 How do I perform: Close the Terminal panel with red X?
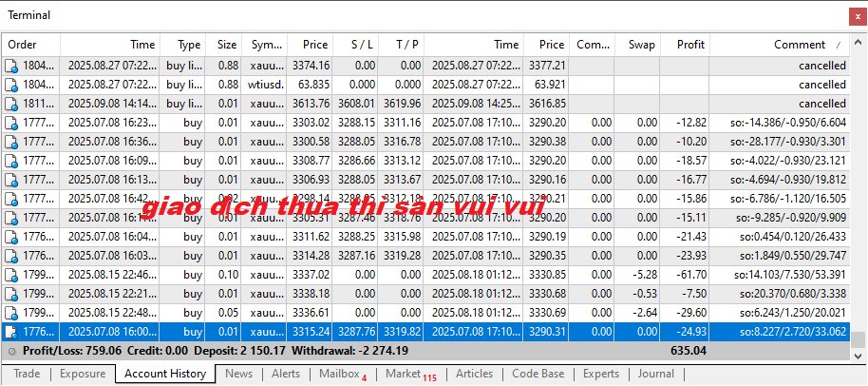(x=858, y=17)
